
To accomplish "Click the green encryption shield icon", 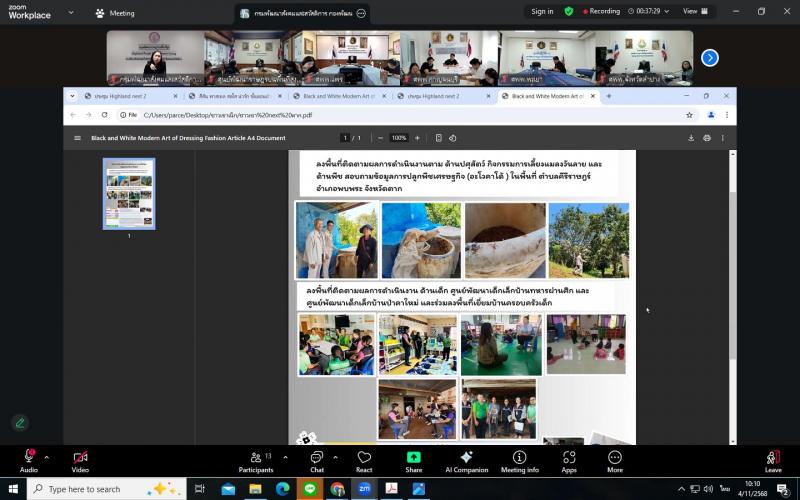I will pos(569,11).
